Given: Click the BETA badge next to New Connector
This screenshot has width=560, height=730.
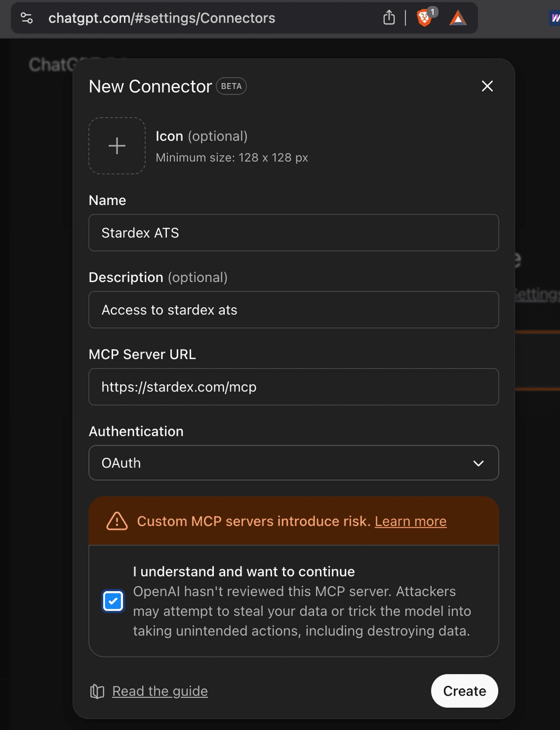Looking at the screenshot, I should click(x=231, y=86).
